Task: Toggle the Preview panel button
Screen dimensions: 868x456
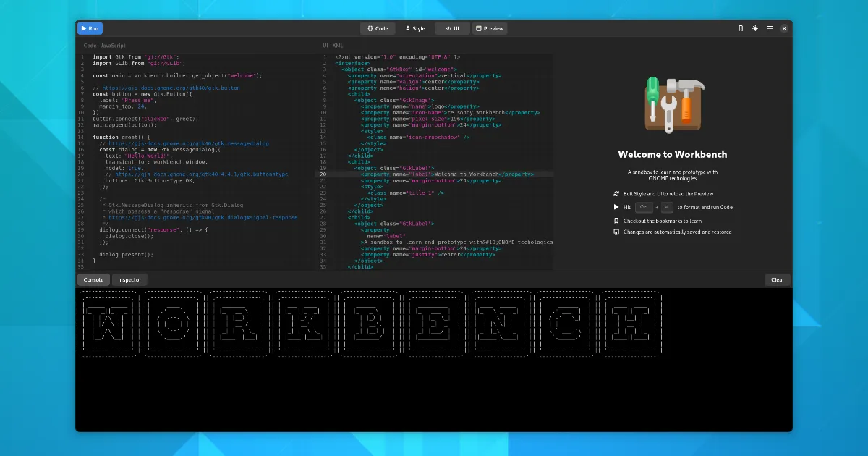Action: [x=490, y=29]
